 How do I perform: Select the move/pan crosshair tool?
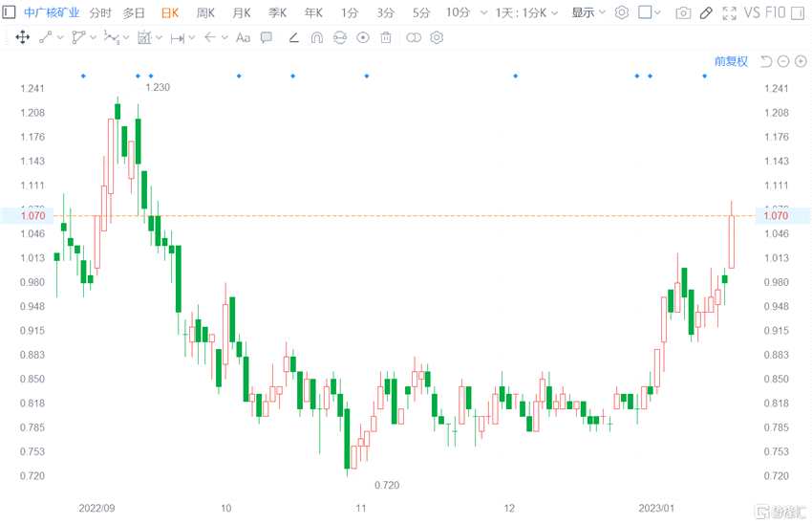coord(22,37)
